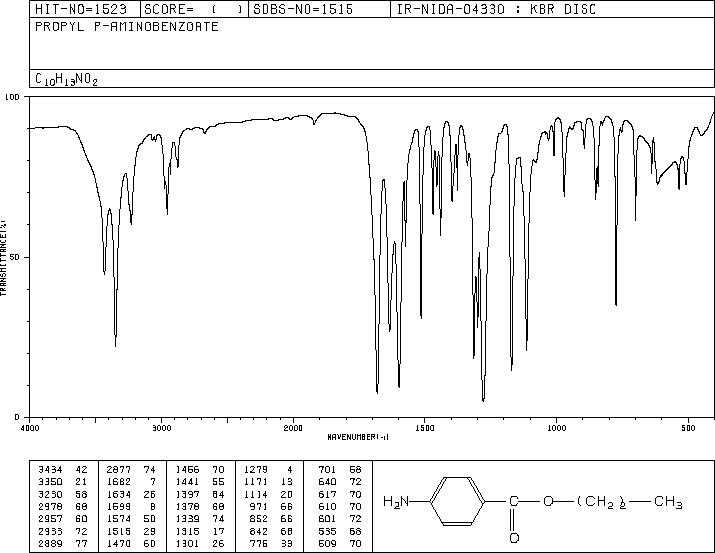
Task: Select the 3434 peak table entry
Action: coord(62,470)
